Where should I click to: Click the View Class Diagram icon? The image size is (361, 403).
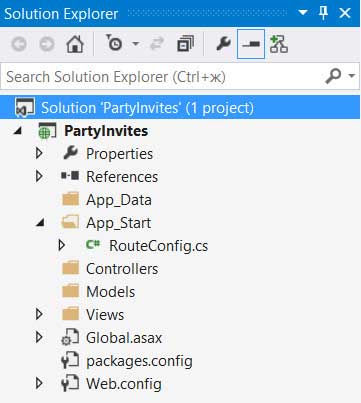point(279,44)
